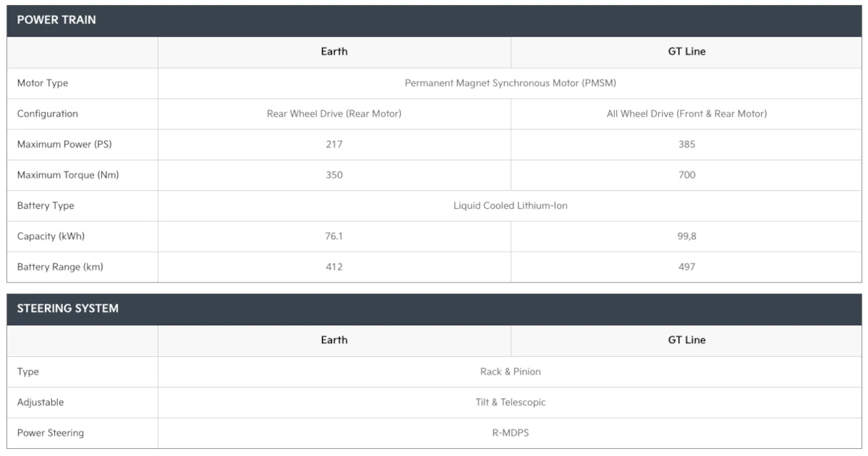Click Earth header in Steering System table

click(333, 340)
